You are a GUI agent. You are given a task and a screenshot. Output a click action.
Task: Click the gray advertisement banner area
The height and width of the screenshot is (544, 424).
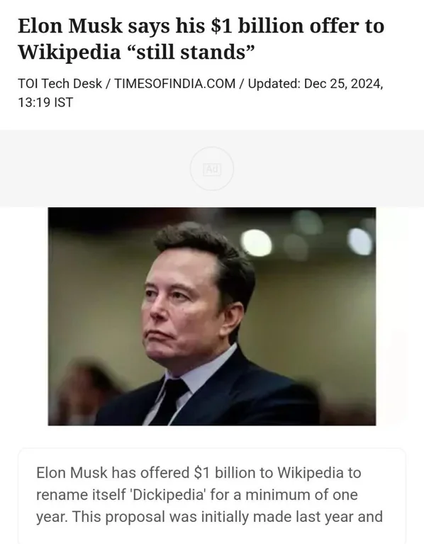[212, 168]
